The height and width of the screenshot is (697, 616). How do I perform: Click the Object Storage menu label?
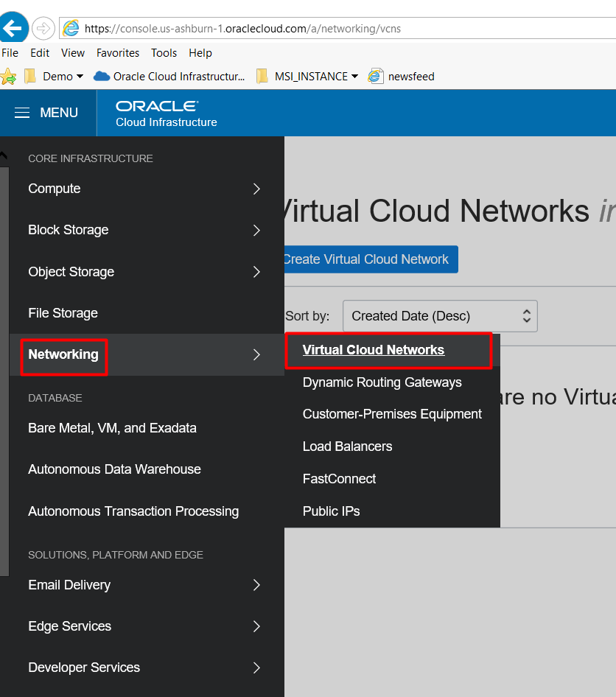pyautogui.click(x=71, y=272)
